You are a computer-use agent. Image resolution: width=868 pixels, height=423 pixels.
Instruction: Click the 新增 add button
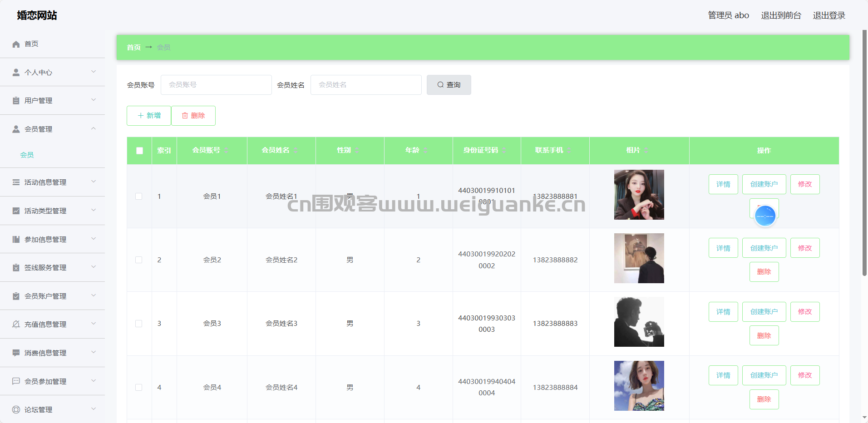pyautogui.click(x=149, y=116)
